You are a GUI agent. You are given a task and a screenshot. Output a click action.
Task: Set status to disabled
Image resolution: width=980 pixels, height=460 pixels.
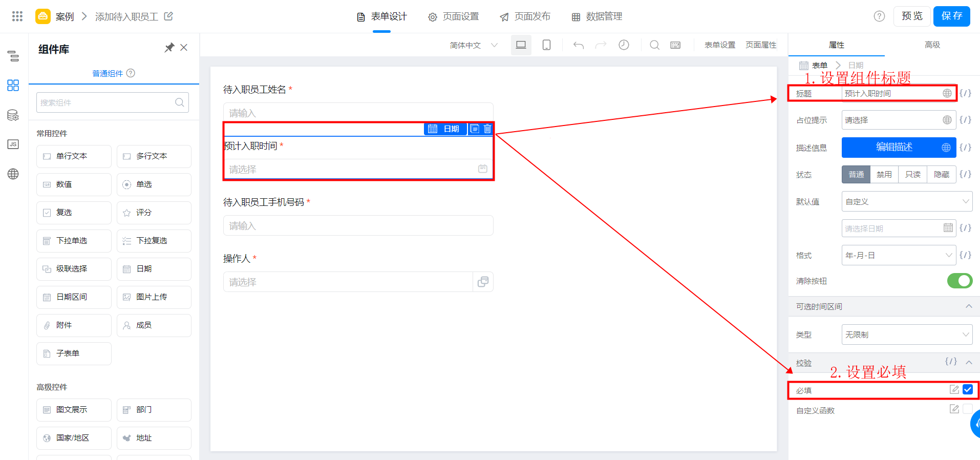click(884, 175)
